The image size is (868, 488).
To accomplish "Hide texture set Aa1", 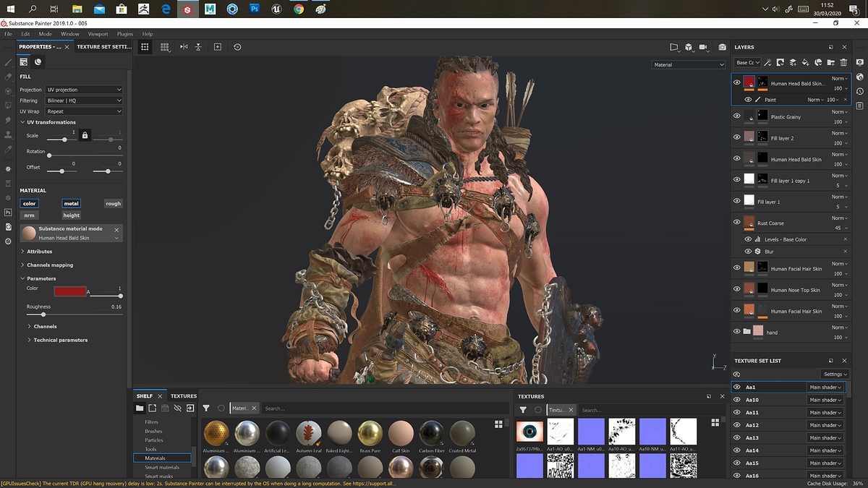I will pos(737,388).
